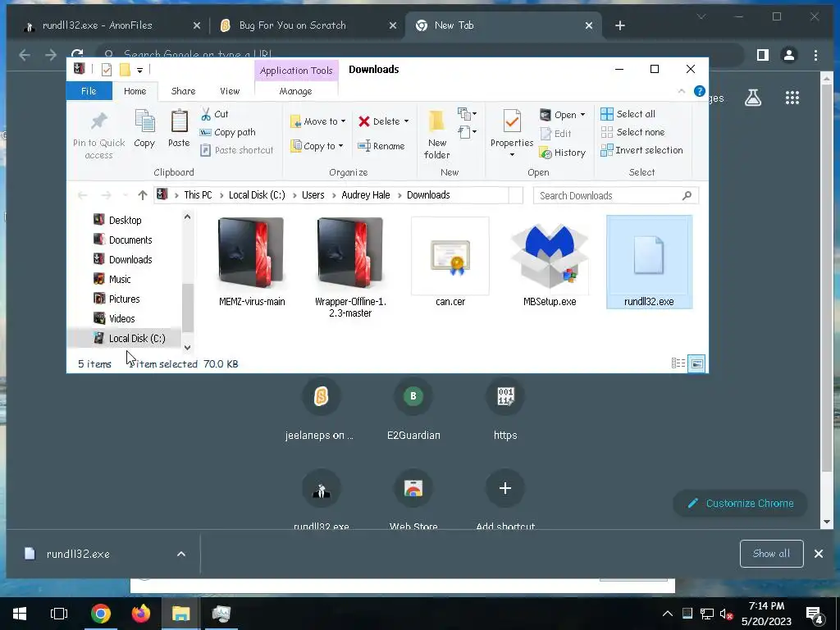This screenshot has height=630, width=840.
Task: Select MBSetup.exe file
Action: tap(550, 263)
